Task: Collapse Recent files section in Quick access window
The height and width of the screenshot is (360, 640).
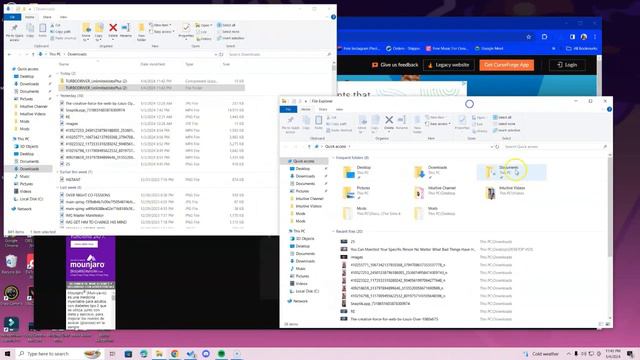Action: pos(333,231)
